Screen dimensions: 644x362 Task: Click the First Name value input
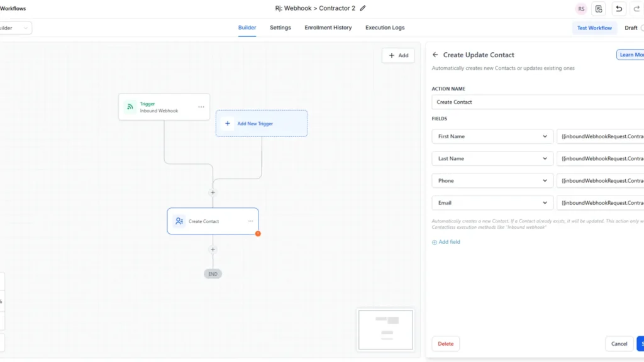601,136
